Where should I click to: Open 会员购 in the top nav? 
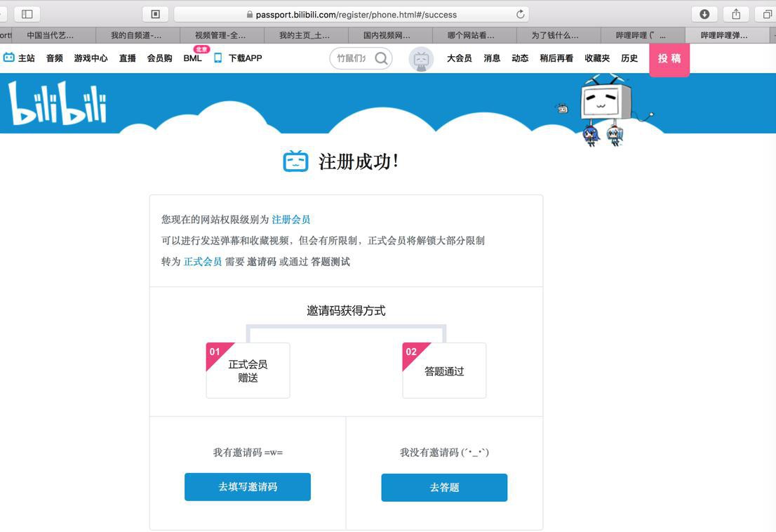pyautogui.click(x=159, y=58)
